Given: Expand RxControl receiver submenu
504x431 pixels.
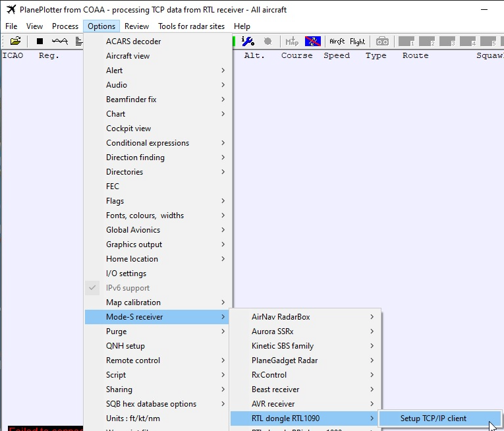Looking at the screenshot, I should 305,375.
